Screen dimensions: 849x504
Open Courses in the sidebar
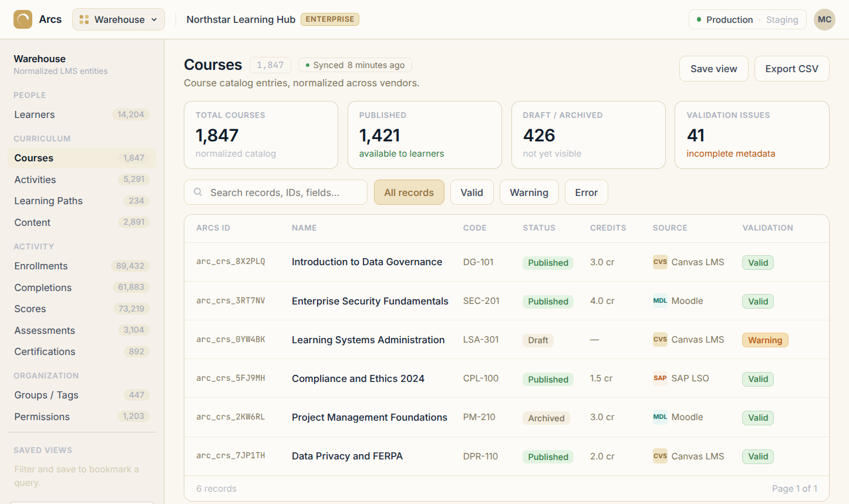pos(82,158)
